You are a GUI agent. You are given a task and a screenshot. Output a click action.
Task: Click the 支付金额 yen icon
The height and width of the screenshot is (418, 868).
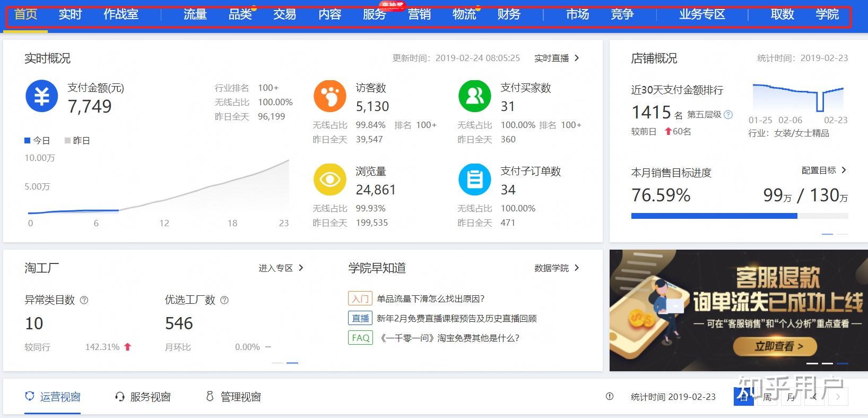tap(42, 96)
